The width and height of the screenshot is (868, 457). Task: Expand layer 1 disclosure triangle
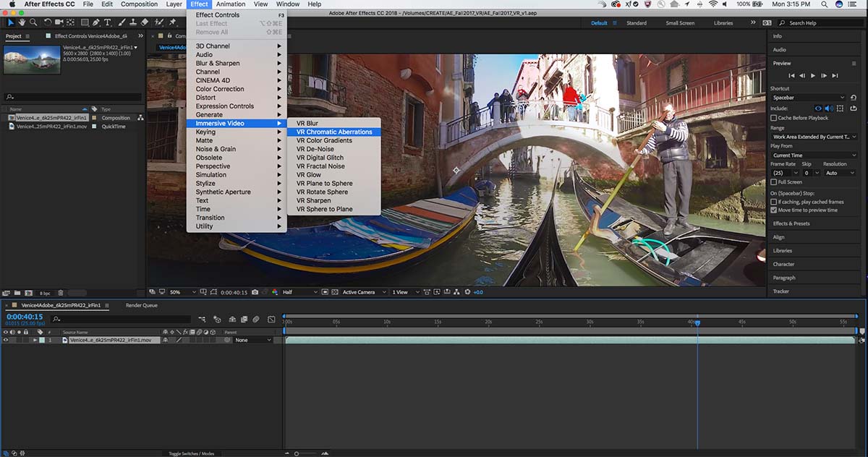click(x=35, y=340)
